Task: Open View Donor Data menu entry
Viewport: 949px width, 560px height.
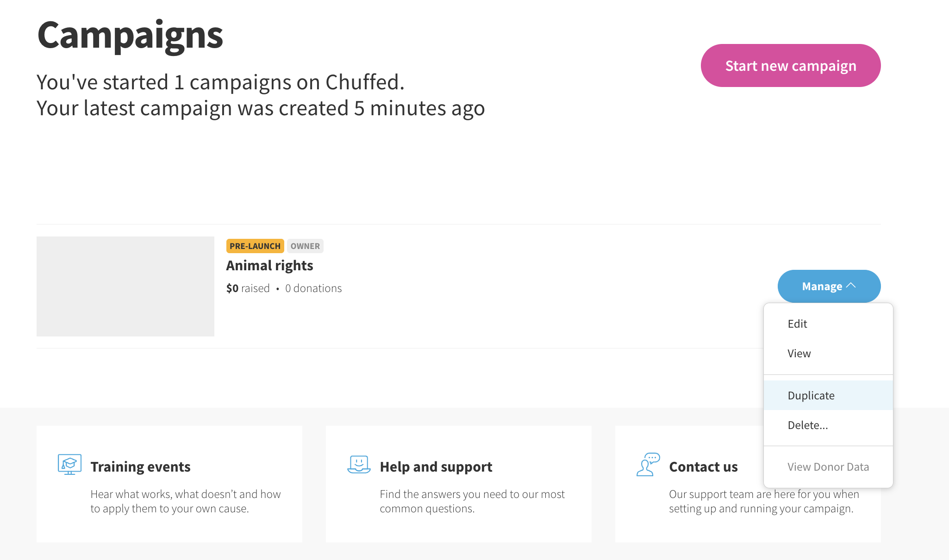Action: coord(828,467)
